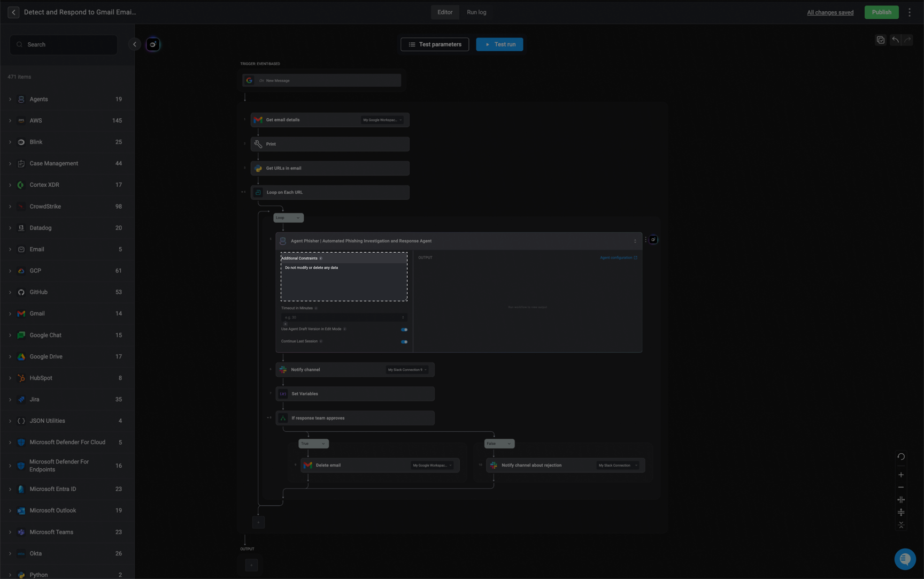Click the Test run button
The image size is (924, 579).
tap(499, 44)
